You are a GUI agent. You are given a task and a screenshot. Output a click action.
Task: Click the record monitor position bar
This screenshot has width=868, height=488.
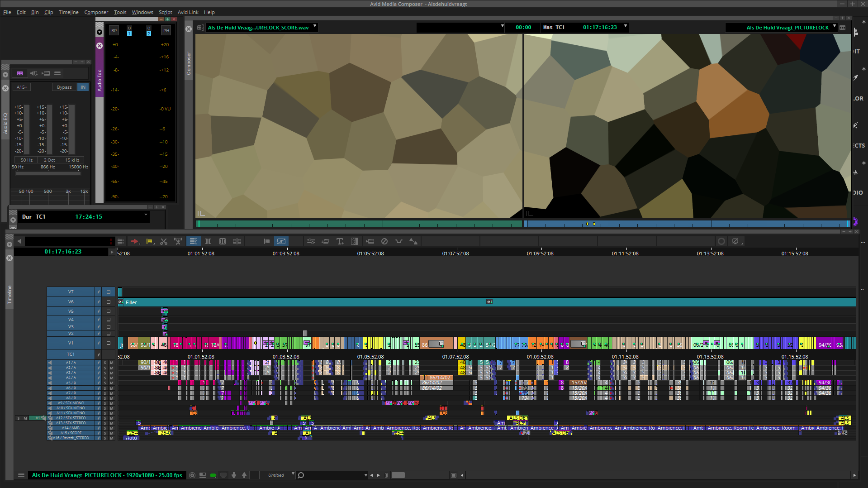pos(687,224)
